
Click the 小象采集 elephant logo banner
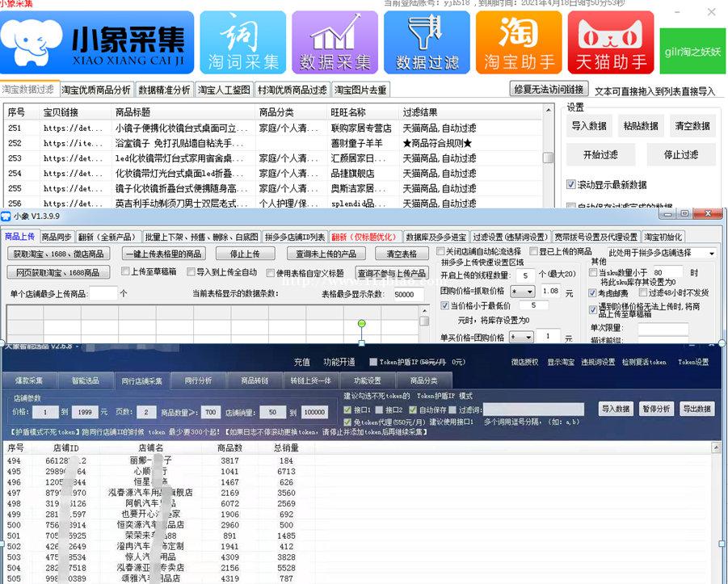pos(97,43)
